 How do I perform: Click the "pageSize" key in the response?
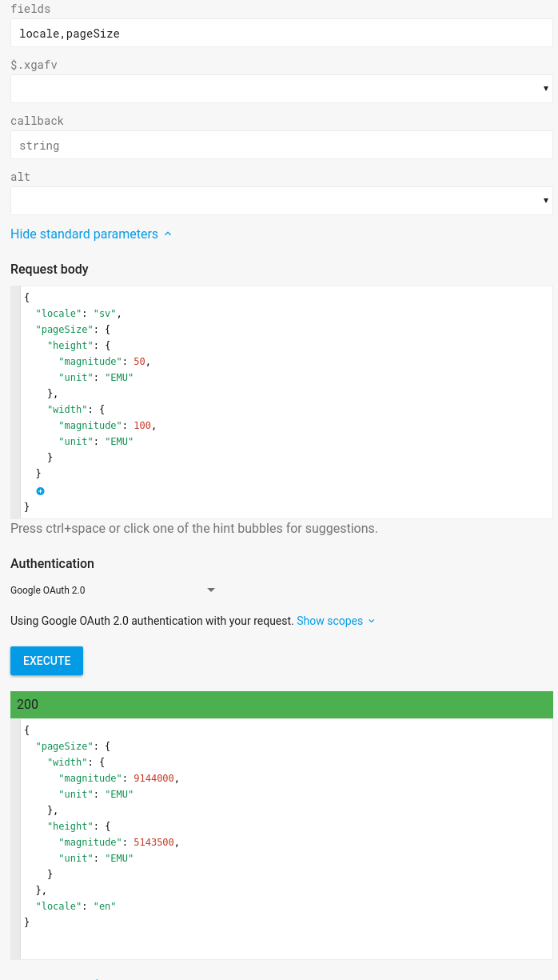(x=64, y=746)
